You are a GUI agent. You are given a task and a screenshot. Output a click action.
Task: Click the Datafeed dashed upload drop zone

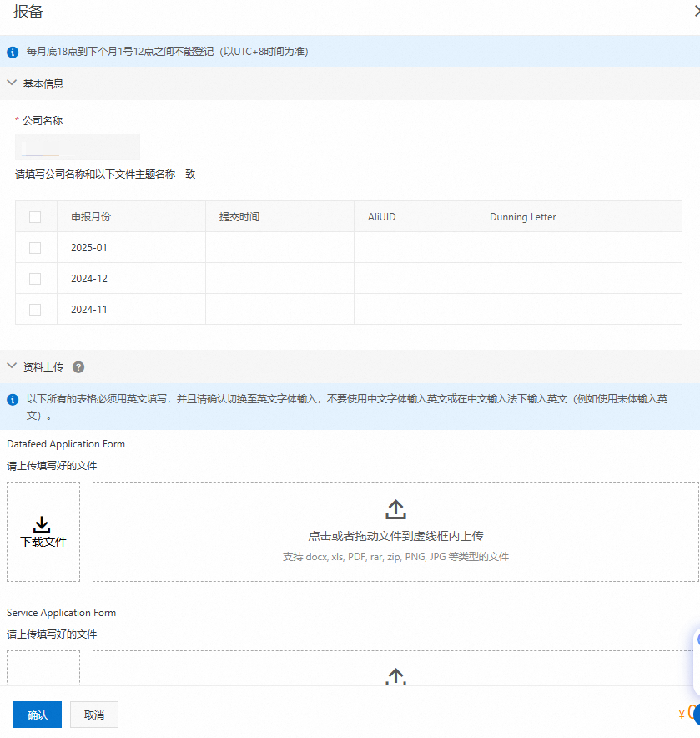tap(395, 532)
